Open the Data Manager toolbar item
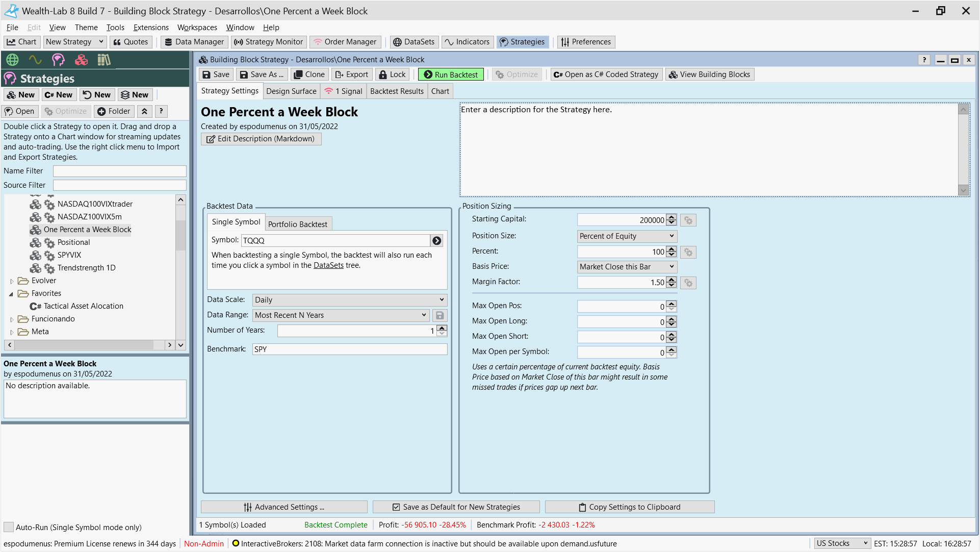 (194, 42)
